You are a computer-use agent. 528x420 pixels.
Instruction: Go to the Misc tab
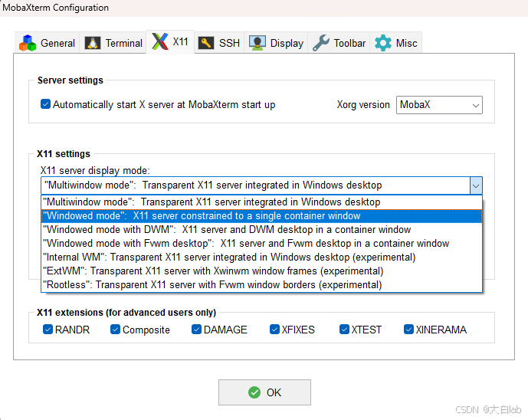[x=396, y=43]
